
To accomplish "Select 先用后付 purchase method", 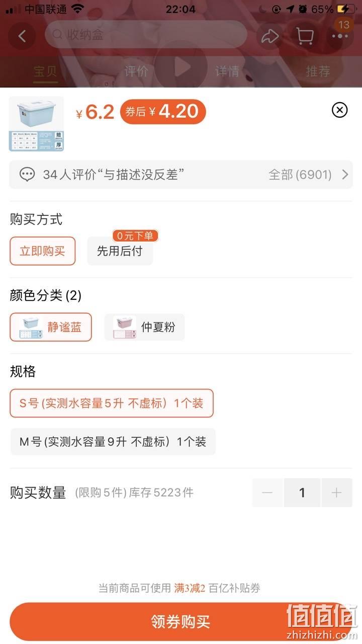I will [120, 251].
